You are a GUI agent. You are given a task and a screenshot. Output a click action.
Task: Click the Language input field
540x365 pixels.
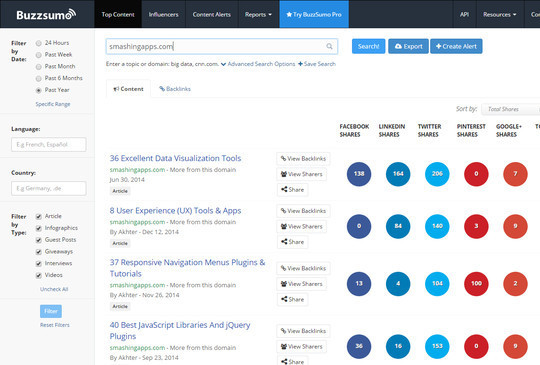point(49,145)
